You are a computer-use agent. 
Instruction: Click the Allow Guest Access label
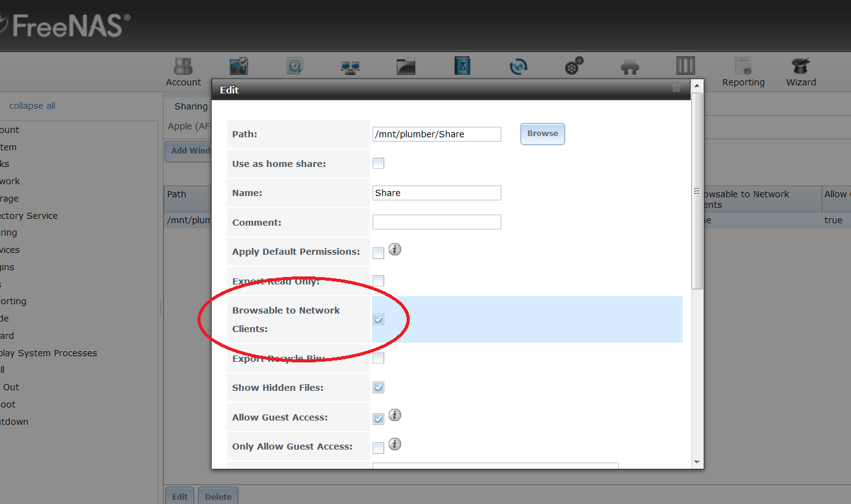pyautogui.click(x=280, y=417)
